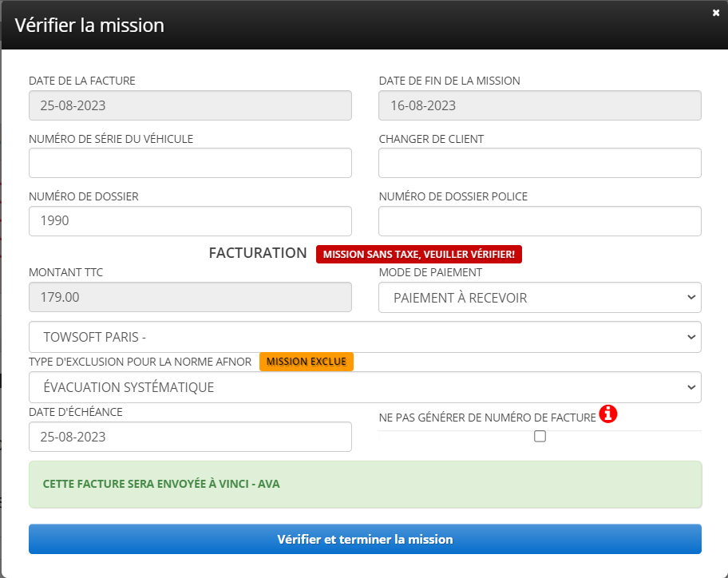Click the green 'Cette facture sera envoyée' banner
Viewport: 728px width, 578px height.
365,484
